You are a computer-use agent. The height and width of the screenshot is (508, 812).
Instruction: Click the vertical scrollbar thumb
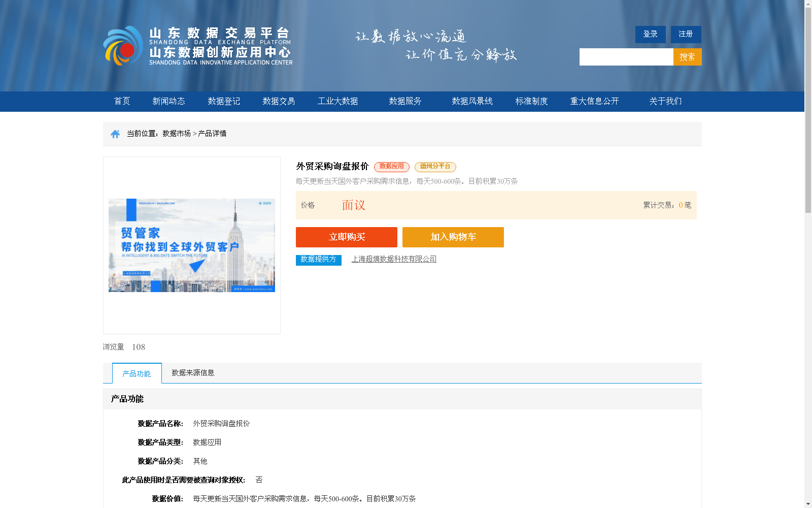point(808,110)
